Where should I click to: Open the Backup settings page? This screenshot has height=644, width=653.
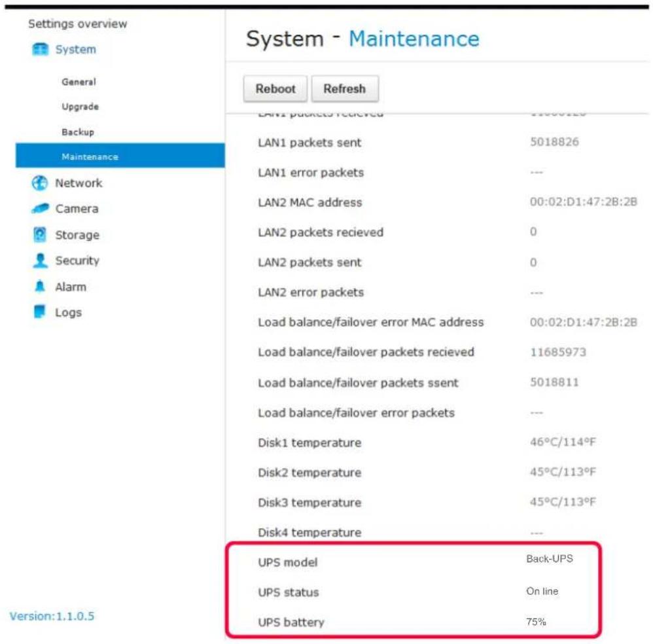point(78,132)
